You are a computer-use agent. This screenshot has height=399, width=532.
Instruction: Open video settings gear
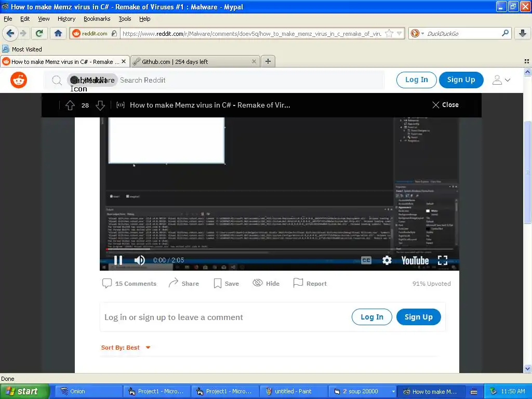387,260
